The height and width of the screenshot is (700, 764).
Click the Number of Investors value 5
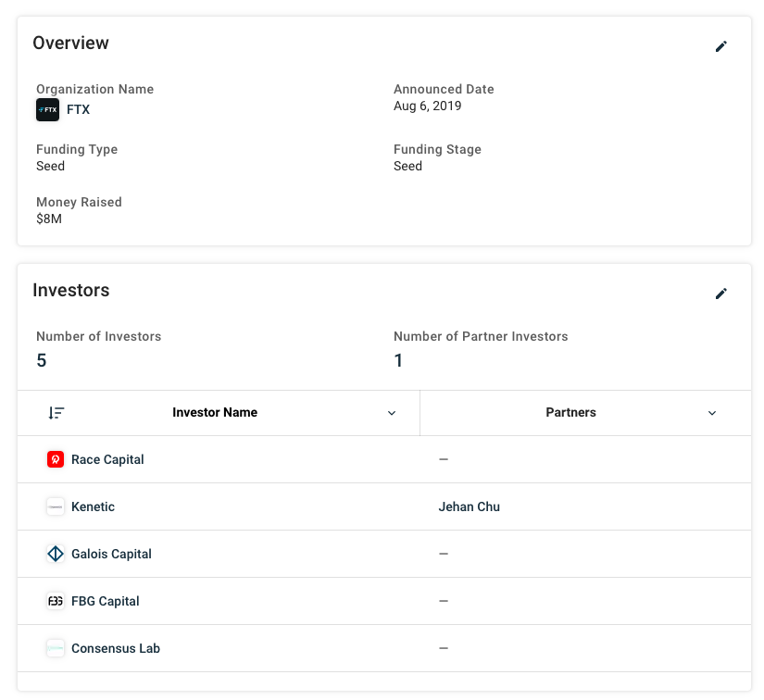tap(42, 360)
